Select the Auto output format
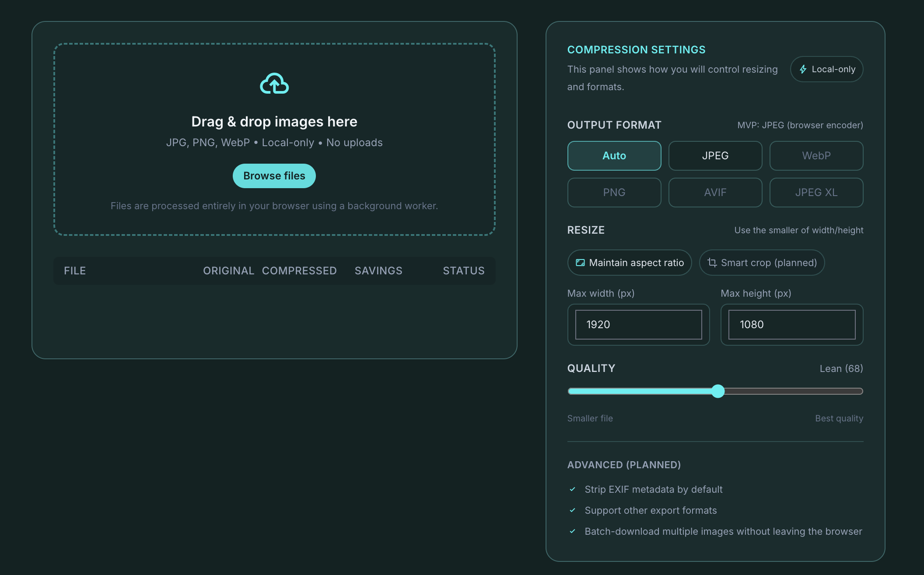 614,156
